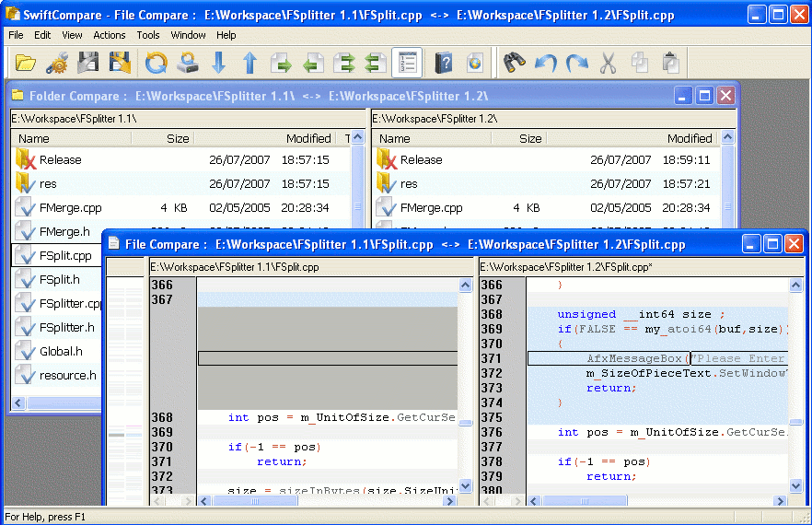Click the 'unsigned __int64 size' line in the right pane
This screenshot has width=812, height=525.
coord(657,314)
